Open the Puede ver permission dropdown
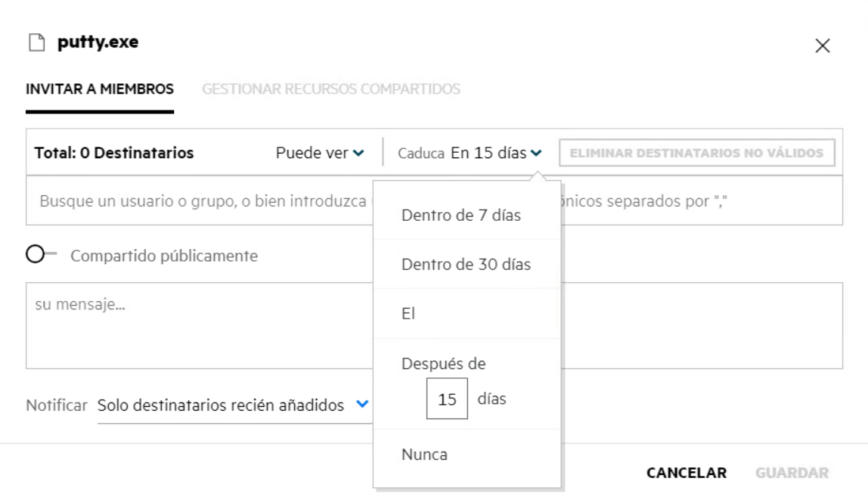The width and height of the screenshot is (868, 494). click(x=320, y=153)
